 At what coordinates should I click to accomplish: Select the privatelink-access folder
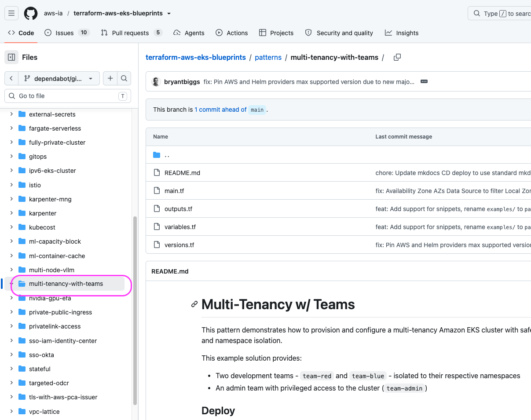[55, 326]
